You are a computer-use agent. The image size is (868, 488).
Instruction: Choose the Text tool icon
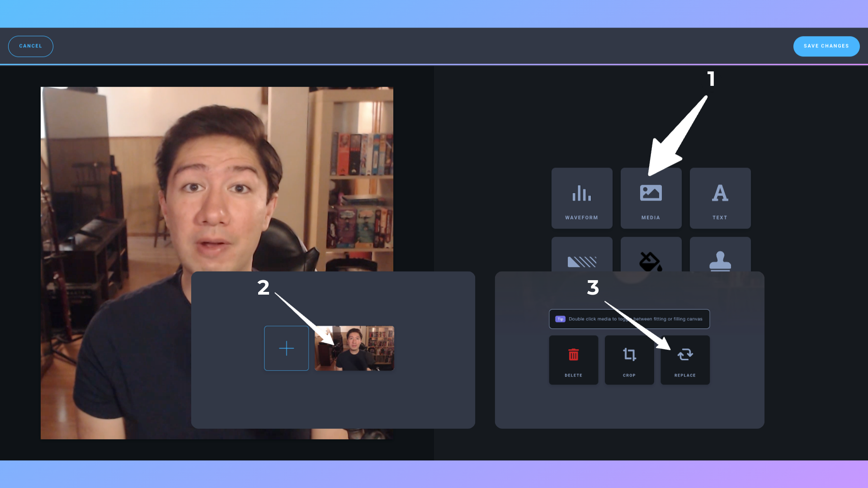[x=720, y=193]
